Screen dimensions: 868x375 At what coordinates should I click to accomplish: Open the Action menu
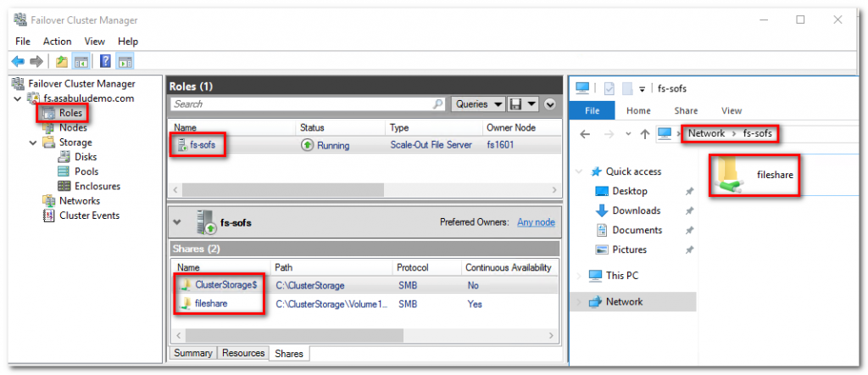[57, 41]
